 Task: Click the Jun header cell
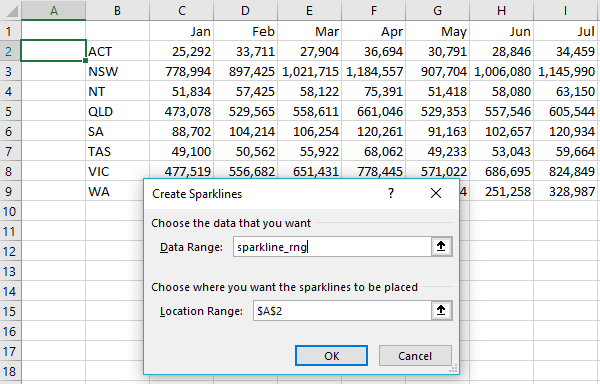tap(502, 31)
